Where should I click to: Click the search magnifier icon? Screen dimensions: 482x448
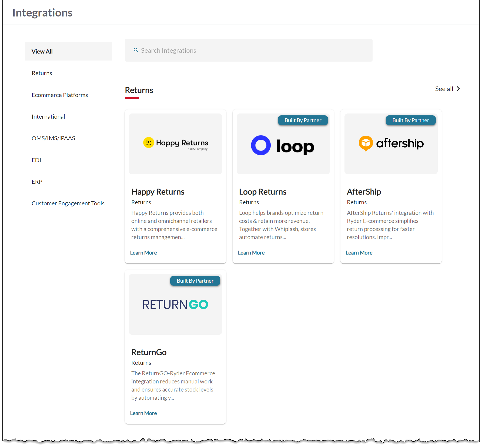[136, 50]
